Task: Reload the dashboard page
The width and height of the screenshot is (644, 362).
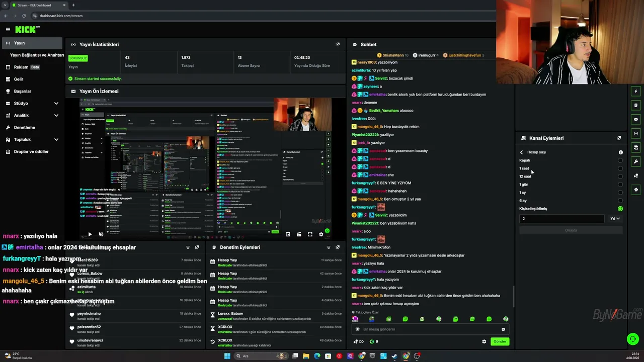Action: pyautogui.click(x=24, y=16)
